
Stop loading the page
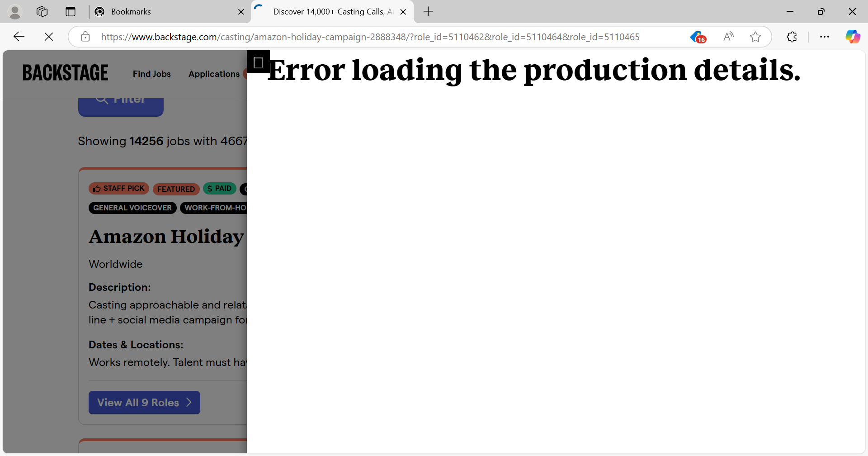click(49, 37)
